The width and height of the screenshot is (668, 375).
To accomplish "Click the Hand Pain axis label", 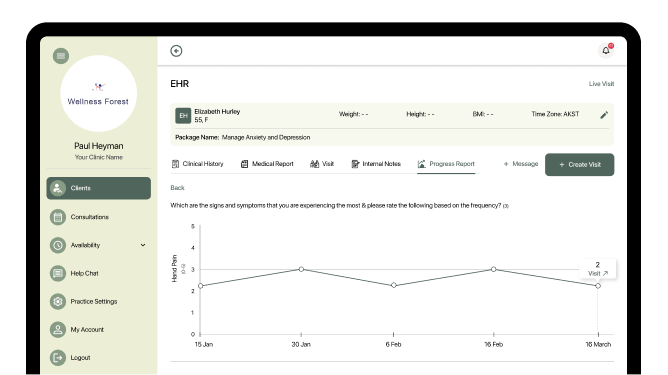I will [x=174, y=268].
